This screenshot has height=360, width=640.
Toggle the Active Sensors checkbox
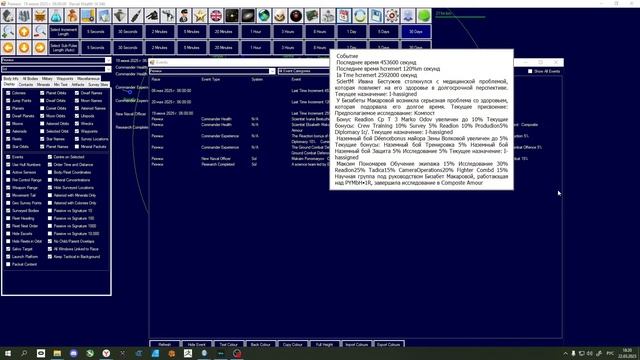[x=8, y=172]
